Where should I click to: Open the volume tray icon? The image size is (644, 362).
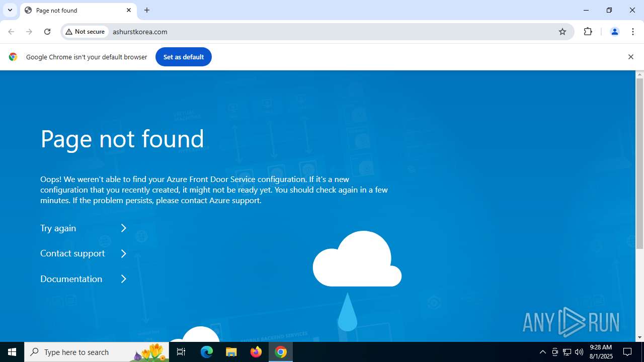click(x=579, y=352)
